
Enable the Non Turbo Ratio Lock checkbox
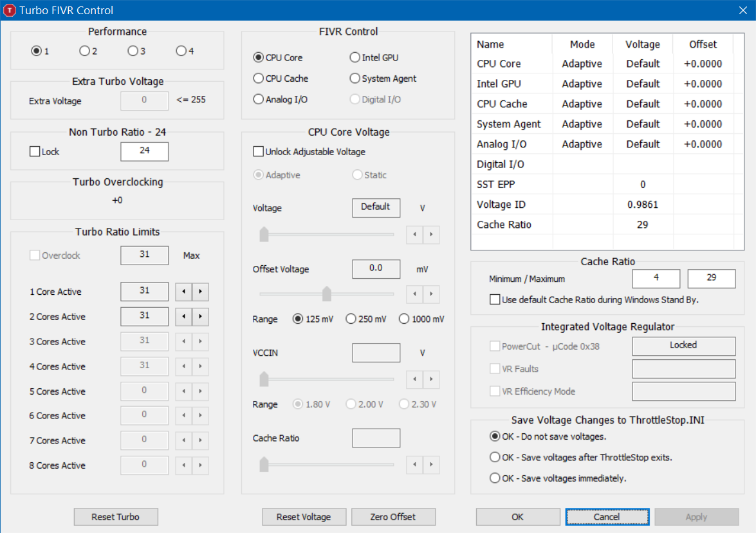point(35,152)
